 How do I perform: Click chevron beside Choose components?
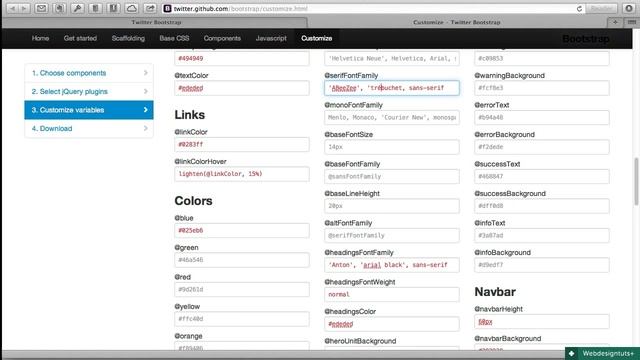point(146,73)
